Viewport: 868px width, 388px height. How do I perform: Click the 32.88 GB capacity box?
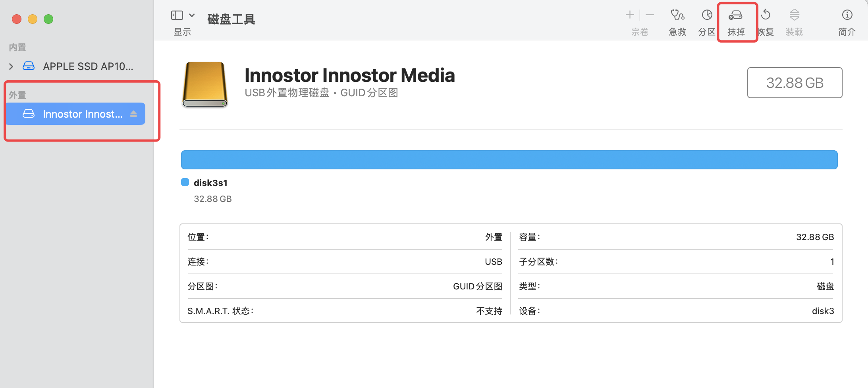[x=795, y=83]
